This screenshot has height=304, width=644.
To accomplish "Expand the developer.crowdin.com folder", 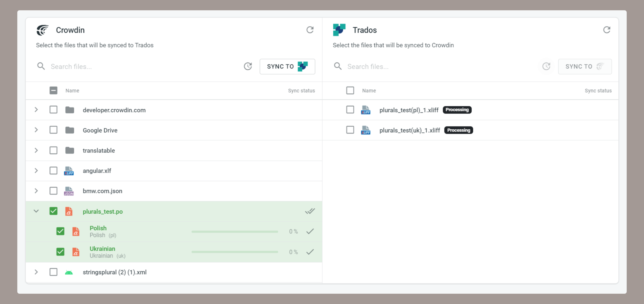I will 36,110.
